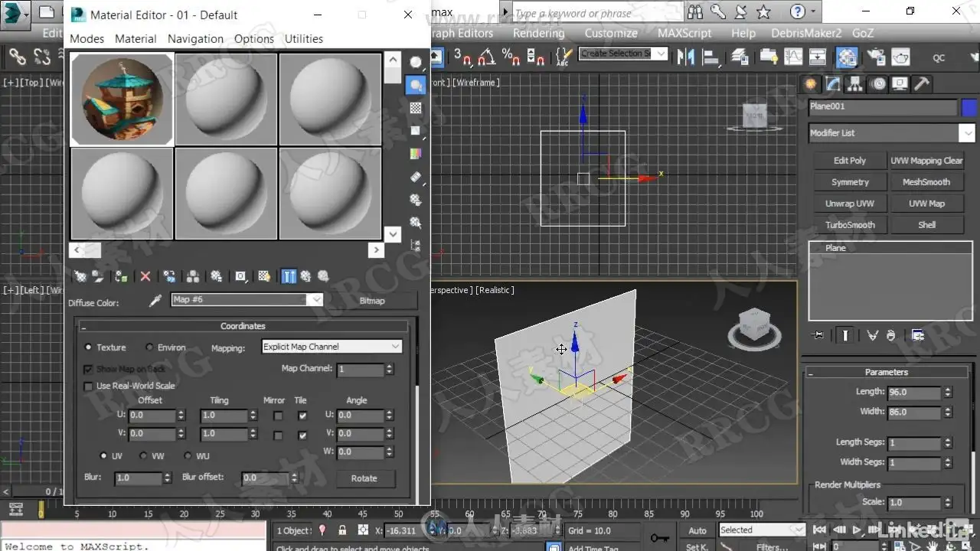Click the Utilities hammer panel icon

(922, 84)
